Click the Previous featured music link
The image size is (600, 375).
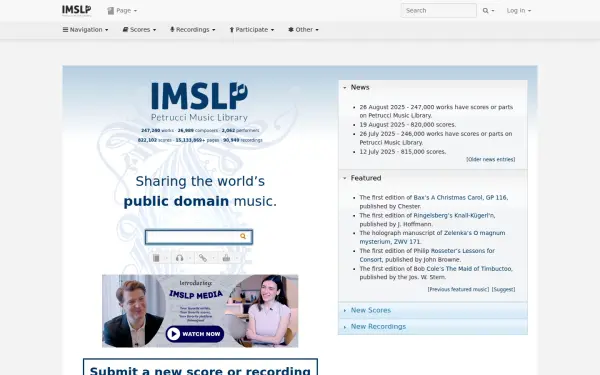click(458, 289)
